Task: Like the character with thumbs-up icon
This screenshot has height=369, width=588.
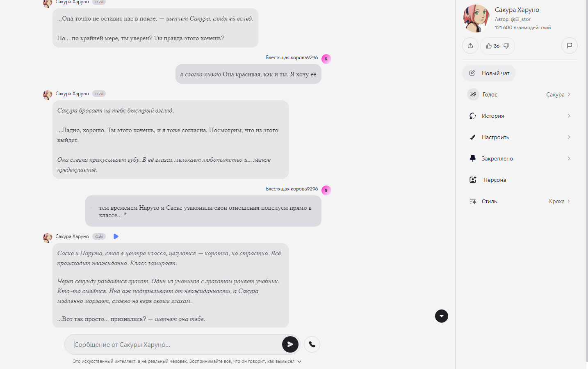Action: [489, 46]
